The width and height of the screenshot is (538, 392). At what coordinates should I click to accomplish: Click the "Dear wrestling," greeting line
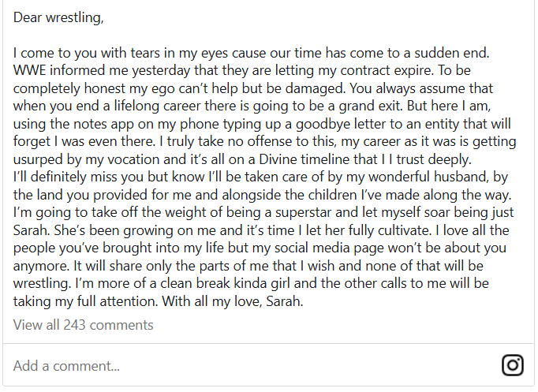pos(58,17)
